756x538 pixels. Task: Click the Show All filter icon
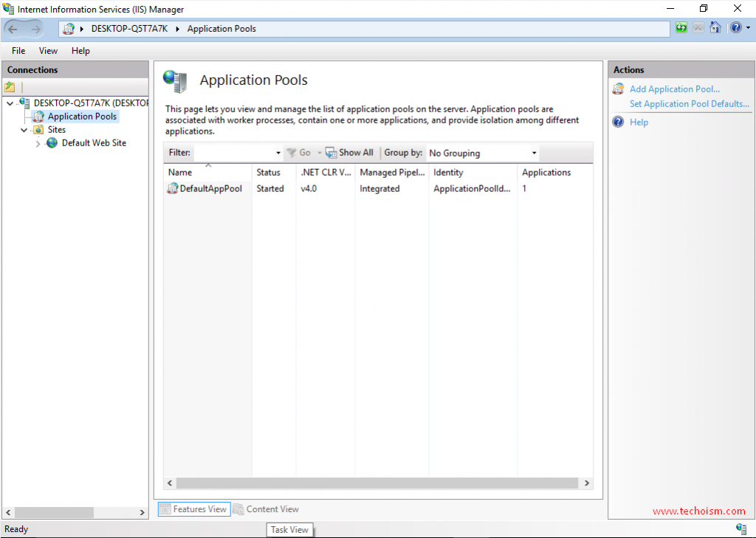[331, 153]
